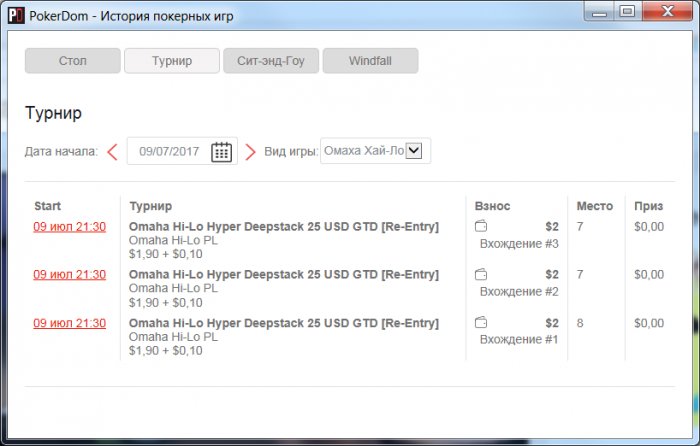The height and width of the screenshot is (446, 700).
Task: Click wallet icon for Вхождение #3
Action: click(x=481, y=226)
